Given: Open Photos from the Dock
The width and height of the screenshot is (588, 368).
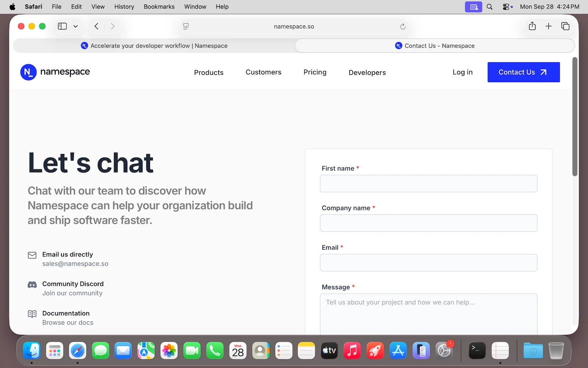Looking at the screenshot, I should 169,351.
